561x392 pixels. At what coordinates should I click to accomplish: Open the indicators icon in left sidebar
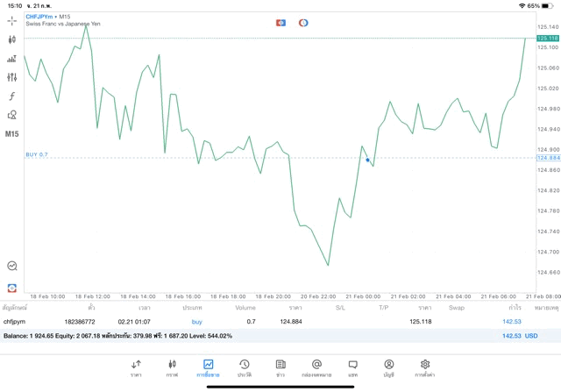tap(12, 59)
